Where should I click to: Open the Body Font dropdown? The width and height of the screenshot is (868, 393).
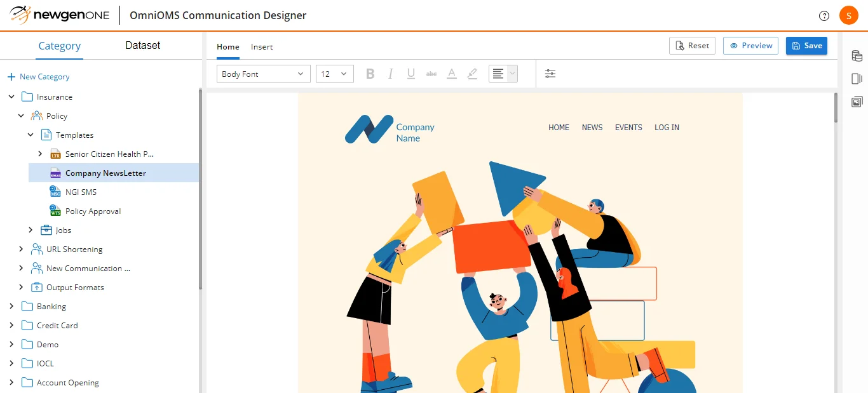coord(264,74)
